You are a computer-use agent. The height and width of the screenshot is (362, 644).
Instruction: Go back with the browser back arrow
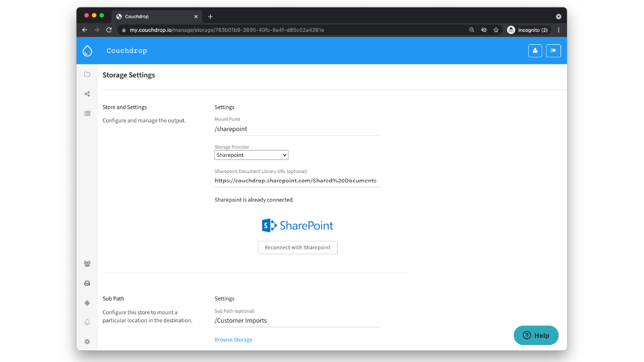(85, 30)
